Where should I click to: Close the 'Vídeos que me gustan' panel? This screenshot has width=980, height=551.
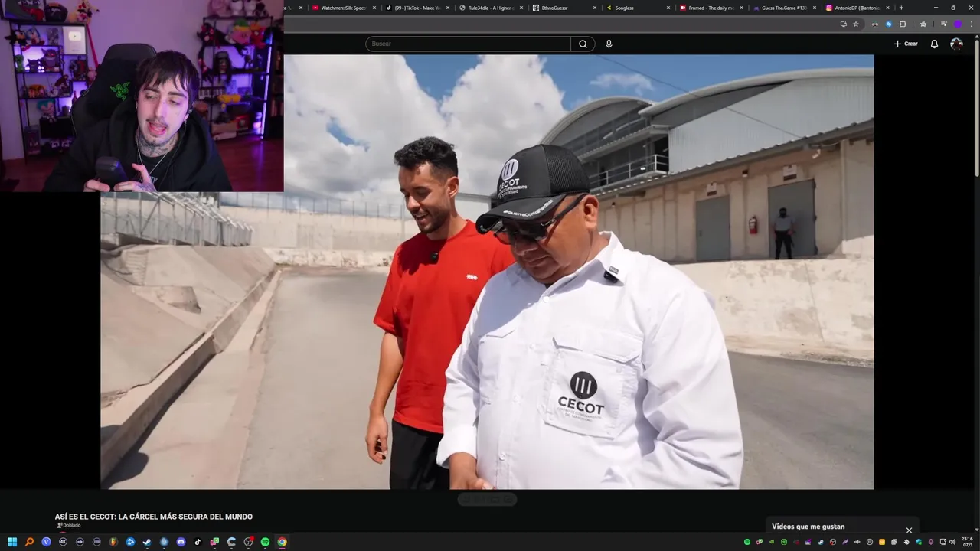[x=909, y=530]
